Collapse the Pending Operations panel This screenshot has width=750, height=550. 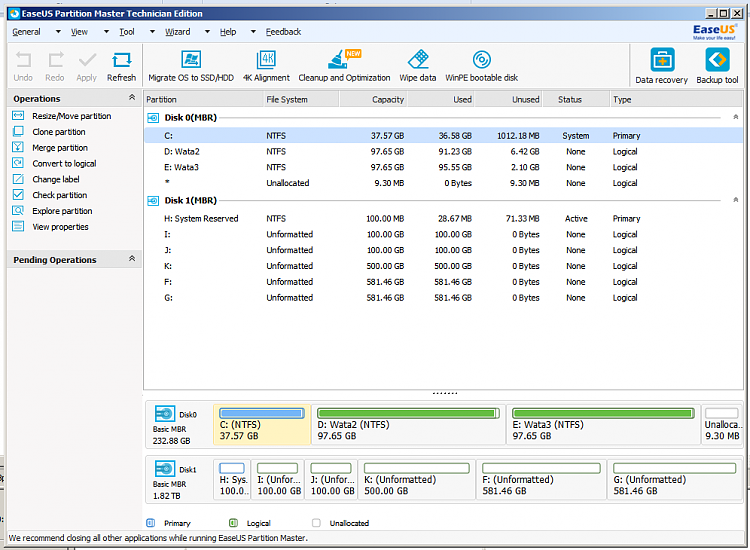point(132,259)
